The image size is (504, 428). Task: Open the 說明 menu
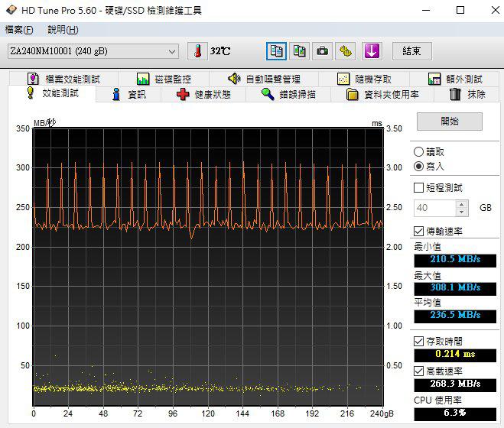(x=62, y=30)
